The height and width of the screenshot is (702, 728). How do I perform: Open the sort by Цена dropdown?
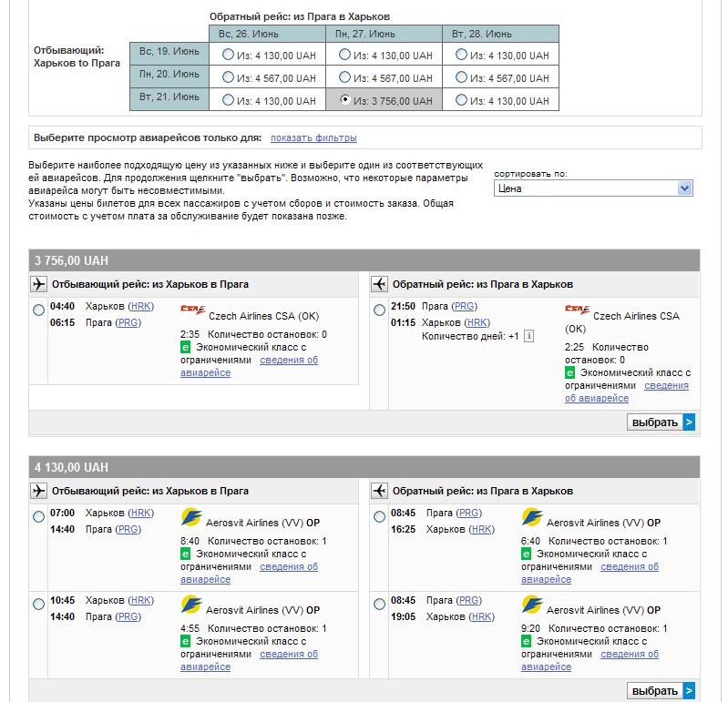[593, 188]
